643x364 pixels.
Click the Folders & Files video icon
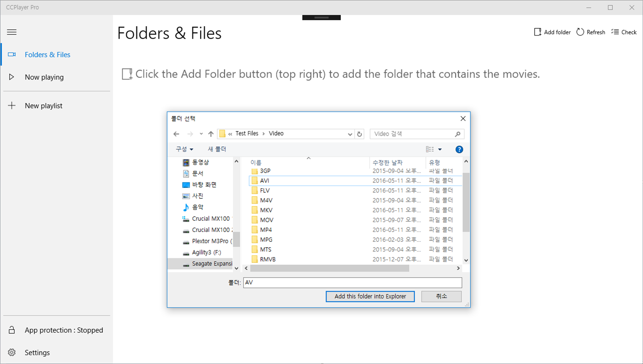[x=12, y=54]
